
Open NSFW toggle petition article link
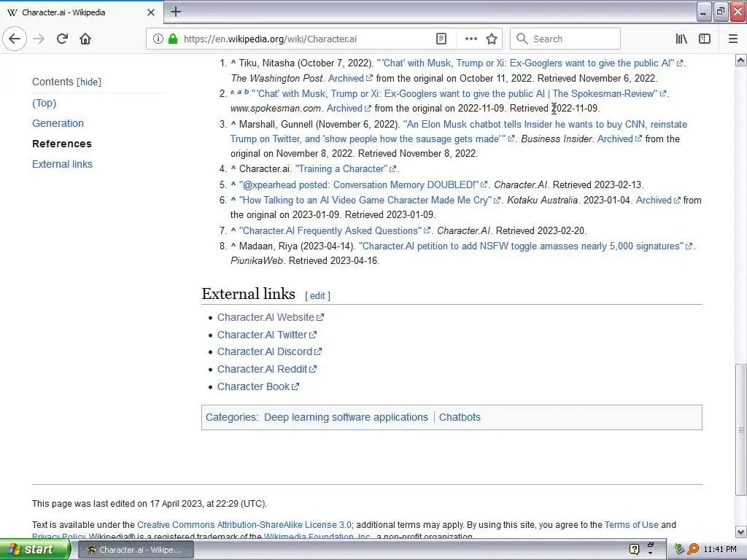point(525,246)
